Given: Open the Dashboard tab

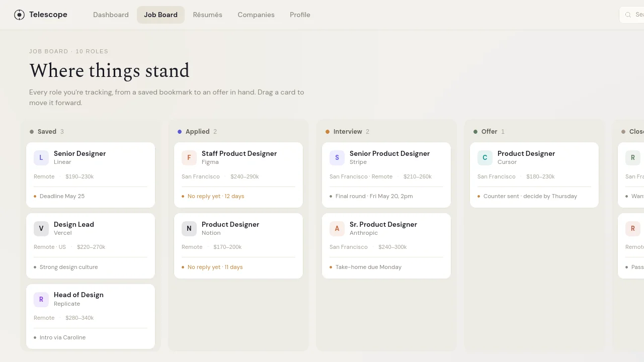Looking at the screenshot, I should click(x=111, y=15).
